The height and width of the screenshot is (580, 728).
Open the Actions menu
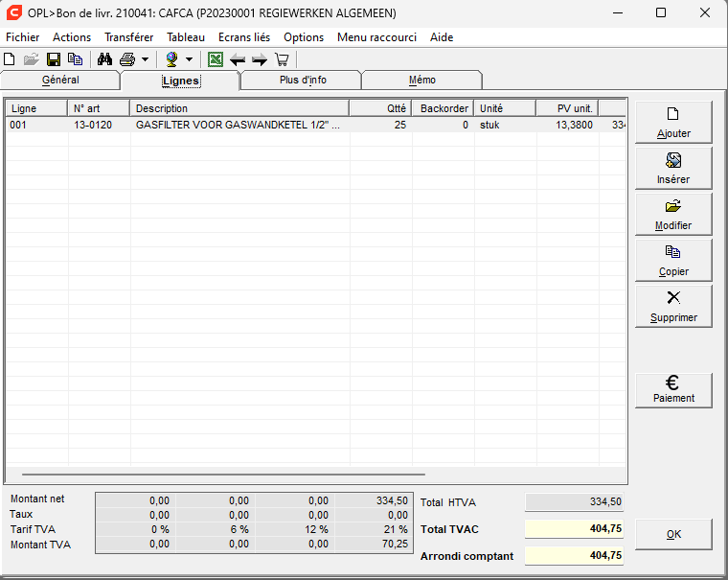[72, 37]
